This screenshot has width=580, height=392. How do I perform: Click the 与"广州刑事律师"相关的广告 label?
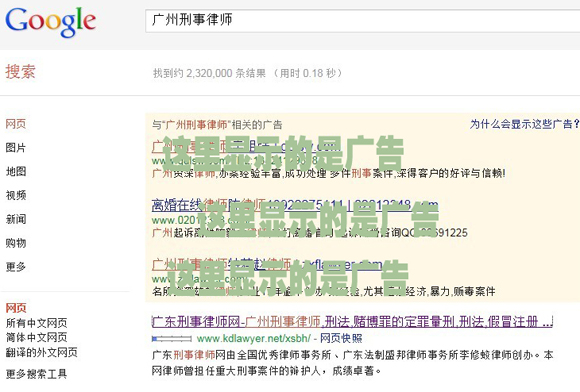coord(217,125)
